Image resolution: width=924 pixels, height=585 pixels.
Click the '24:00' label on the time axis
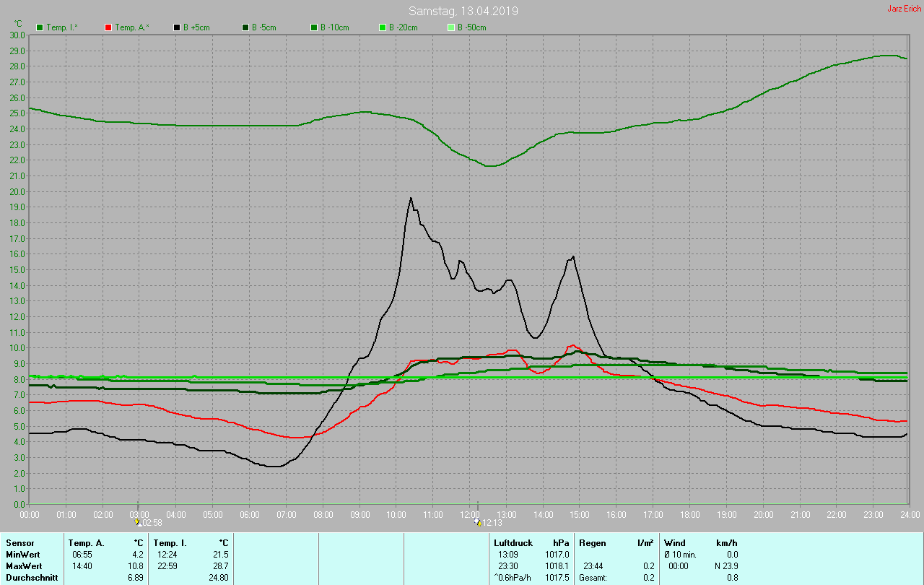point(910,514)
